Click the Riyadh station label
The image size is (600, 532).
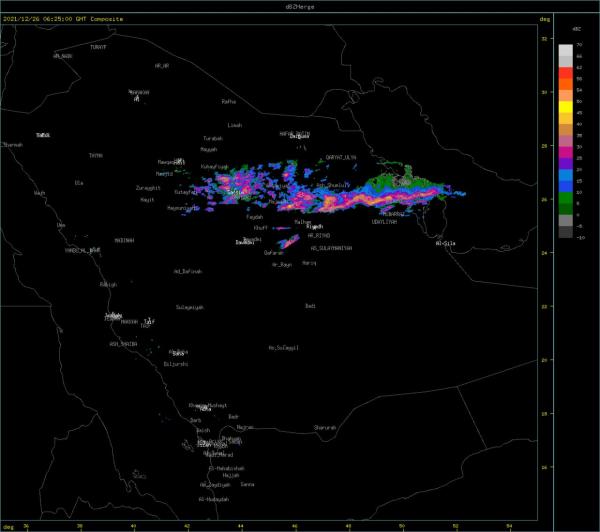pos(315,227)
